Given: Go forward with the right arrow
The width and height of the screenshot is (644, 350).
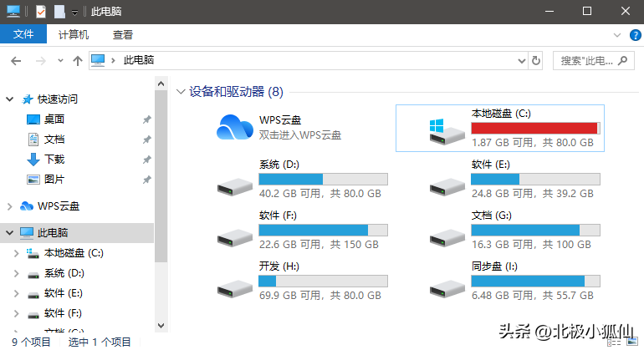Looking at the screenshot, I should point(41,61).
